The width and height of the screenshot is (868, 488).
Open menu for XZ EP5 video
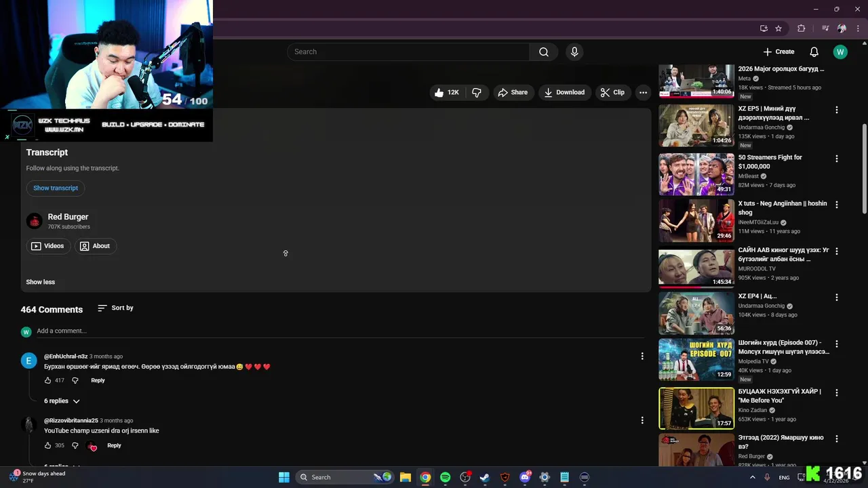(x=836, y=110)
